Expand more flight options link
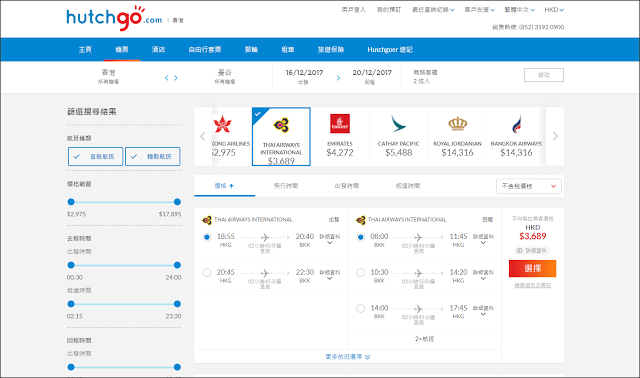This screenshot has width=640, height=378. tap(348, 357)
